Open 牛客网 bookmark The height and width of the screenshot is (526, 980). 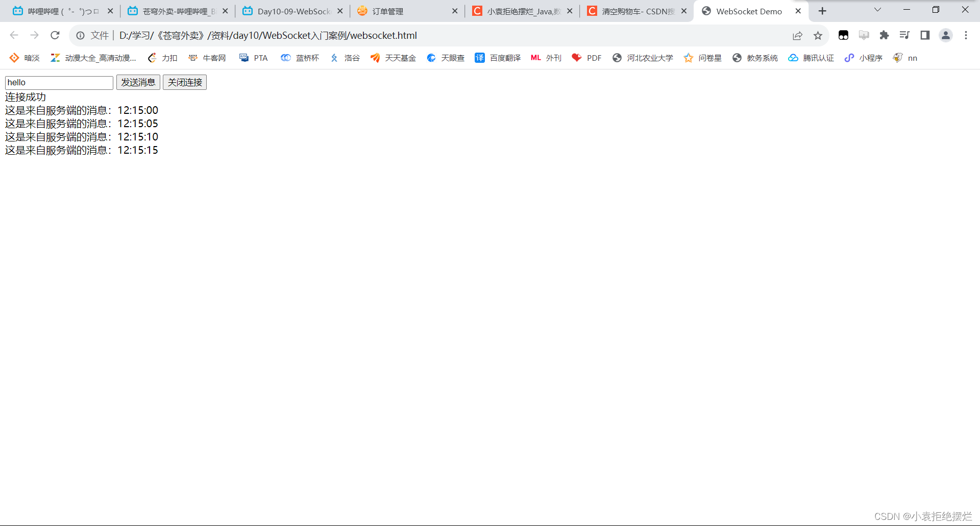pos(207,58)
